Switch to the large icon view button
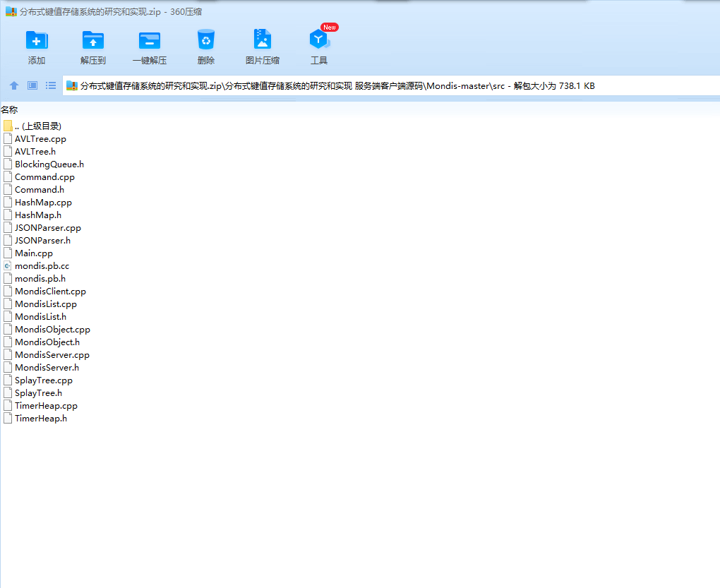The image size is (720, 588). coord(32,85)
